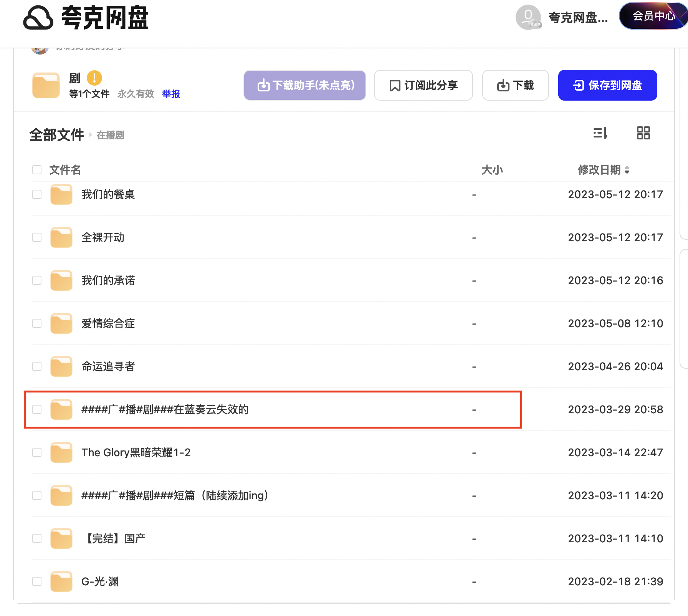Go to 全部文件 breadcrumb
Viewport: 688px width, 616px height.
coord(57,135)
